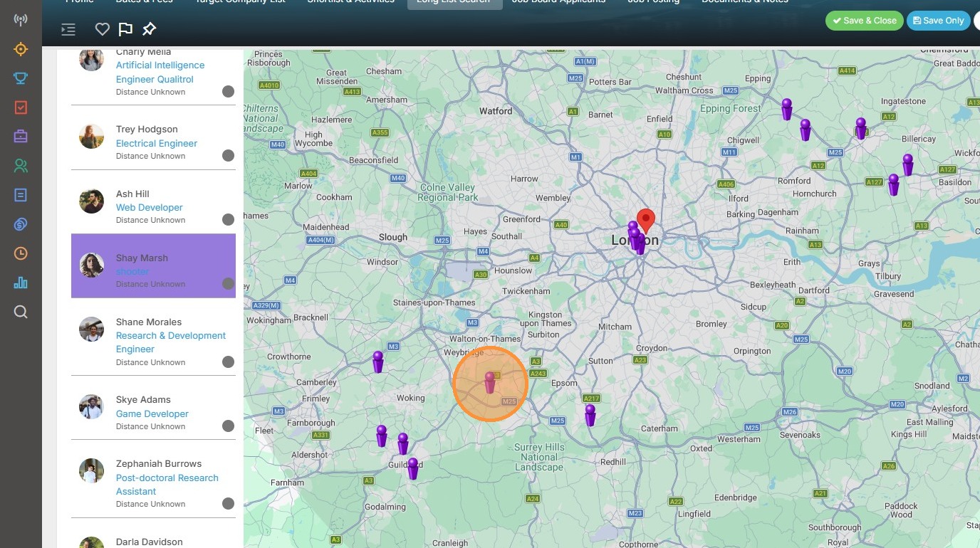Screen dimensions: 980x548
Task: Go to the green people sidebar icon
Action: coord(21,166)
